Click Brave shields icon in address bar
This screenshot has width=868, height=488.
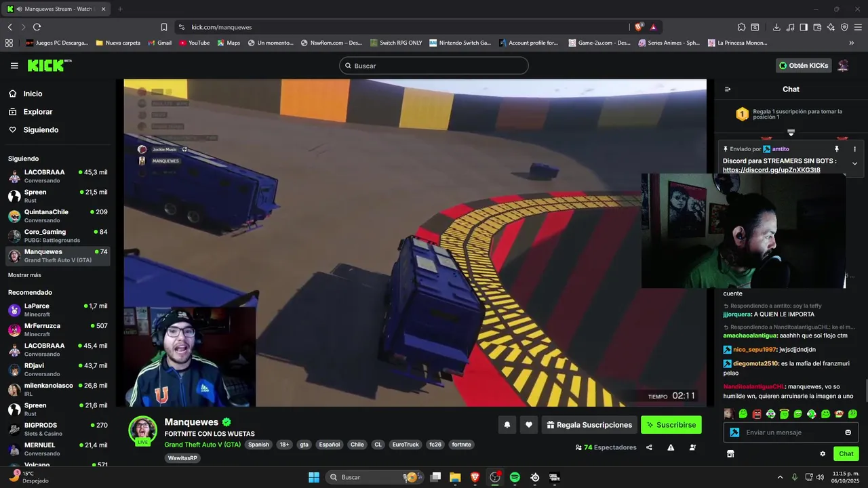coord(639,27)
